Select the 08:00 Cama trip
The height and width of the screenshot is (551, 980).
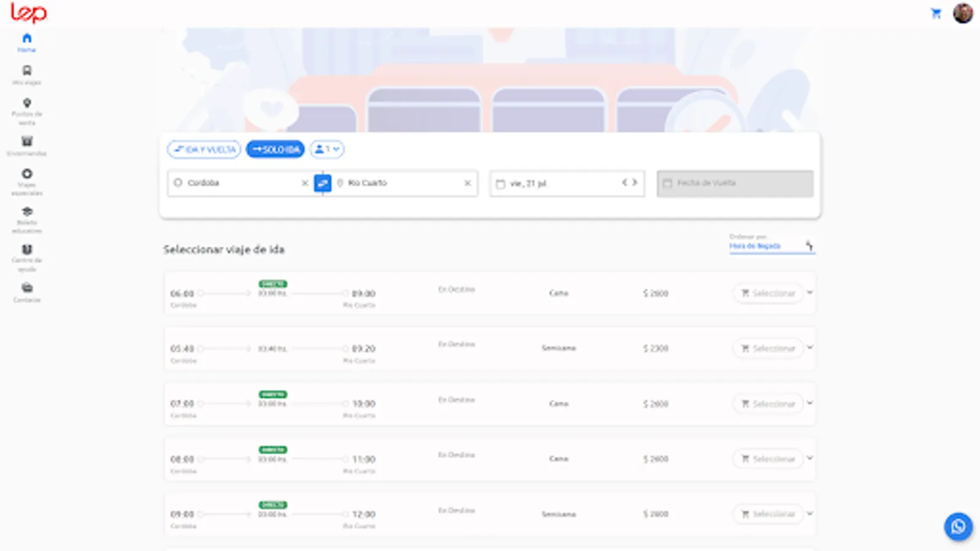click(768, 459)
